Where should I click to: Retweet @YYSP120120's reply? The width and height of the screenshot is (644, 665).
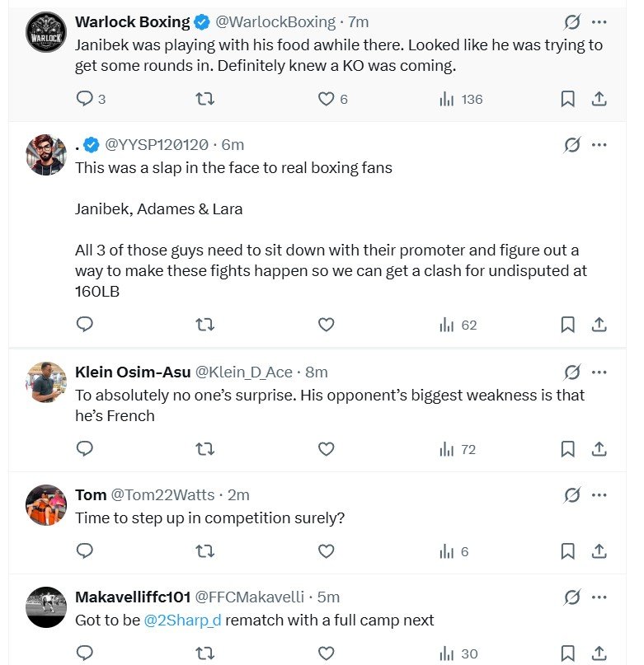[205, 325]
